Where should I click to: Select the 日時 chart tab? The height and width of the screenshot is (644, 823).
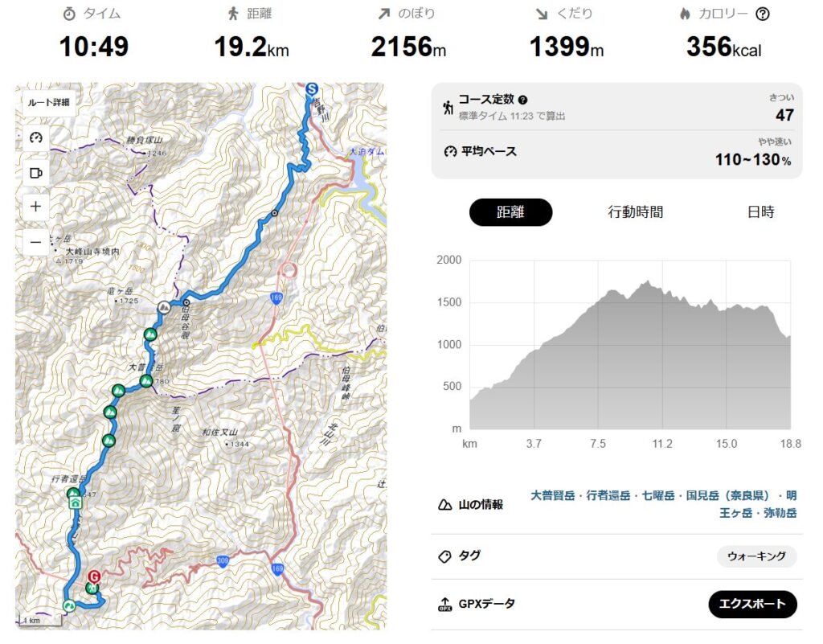point(760,212)
